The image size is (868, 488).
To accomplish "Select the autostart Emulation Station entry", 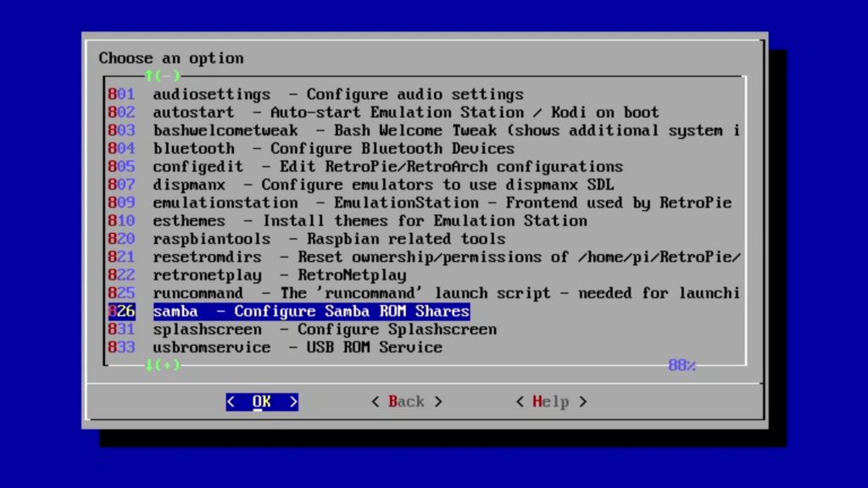I will 383,113.
